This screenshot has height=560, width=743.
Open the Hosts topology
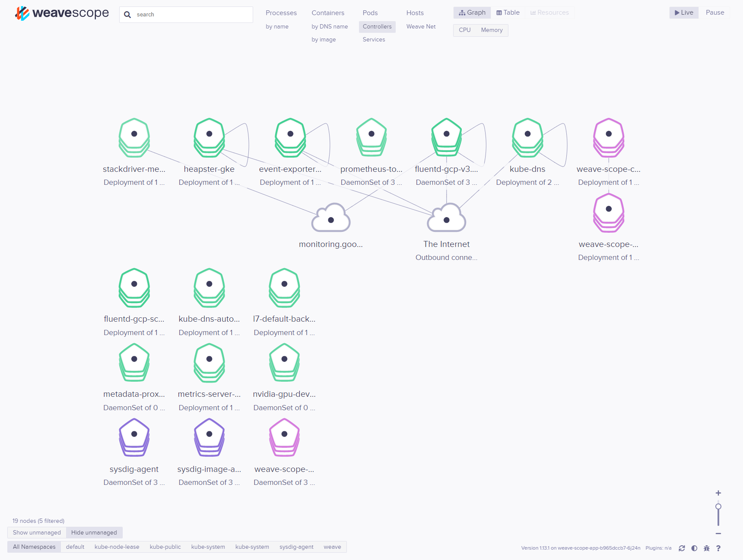[415, 13]
